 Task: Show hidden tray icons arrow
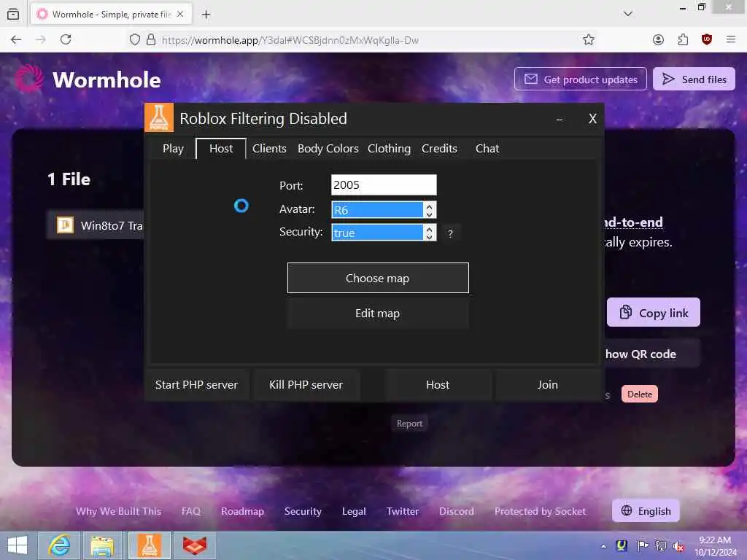(x=603, y=546)
